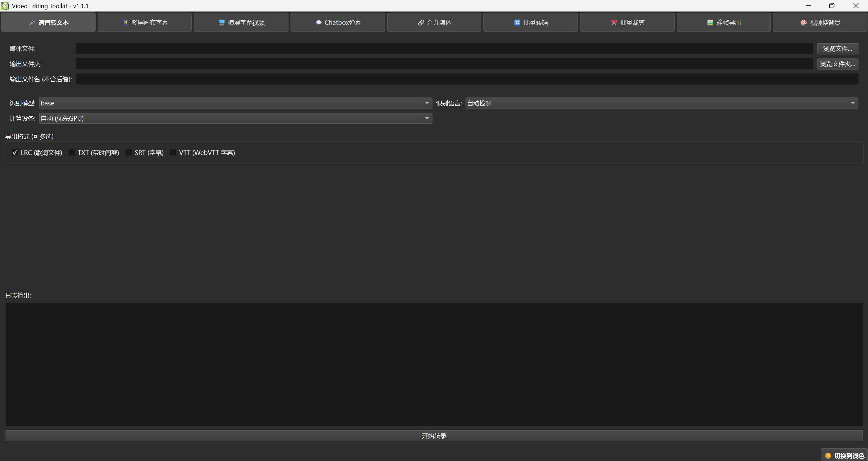The width and height of the screenshot is (868, 461).
Task: Click the palette icon for 视频换背景
Action: (803, 23)
